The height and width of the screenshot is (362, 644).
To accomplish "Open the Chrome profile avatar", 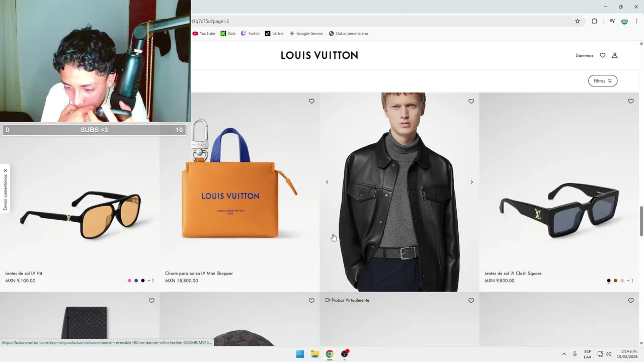I will point(624,21).
